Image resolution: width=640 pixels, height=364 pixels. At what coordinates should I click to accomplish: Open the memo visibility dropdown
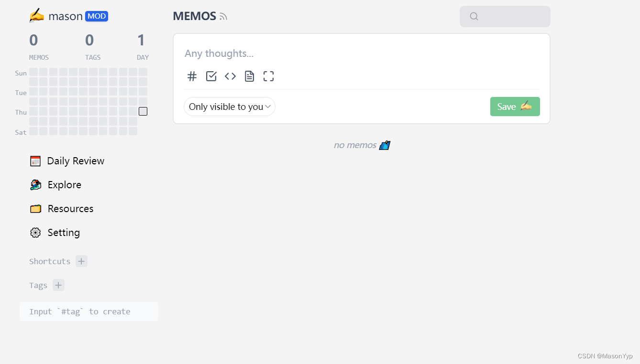pos(229,107)
